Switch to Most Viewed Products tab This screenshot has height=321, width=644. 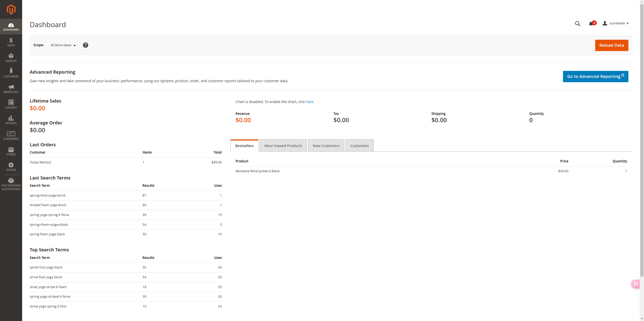coord(283,146)
